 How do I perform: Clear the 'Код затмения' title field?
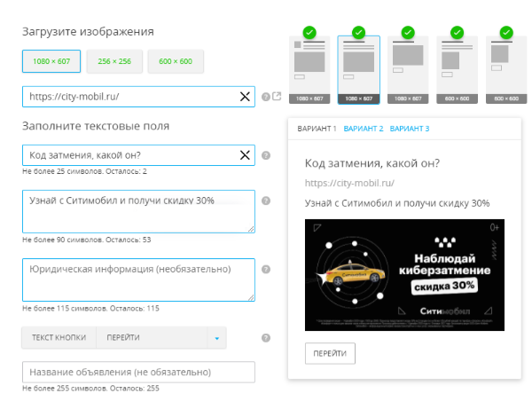pos(245,155)
